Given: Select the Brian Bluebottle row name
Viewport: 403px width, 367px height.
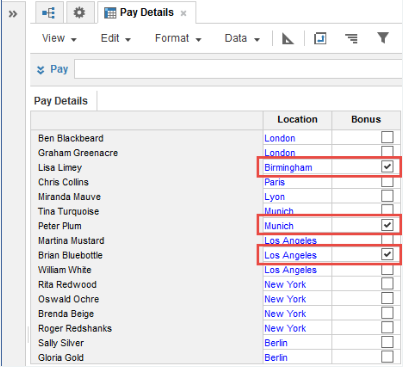Looking at the screenshot, I should click(x=70, y=255).
